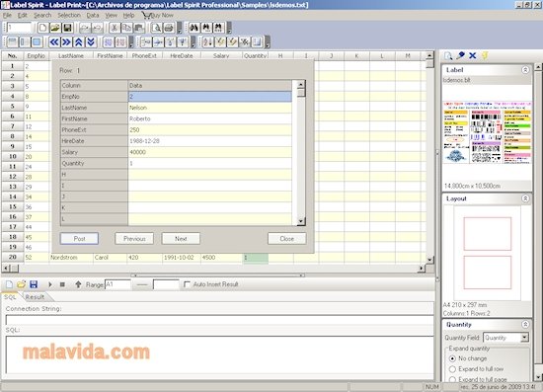Click the Next button in row dialog
This screenshot has width=543, height=392.
(181, 239)
